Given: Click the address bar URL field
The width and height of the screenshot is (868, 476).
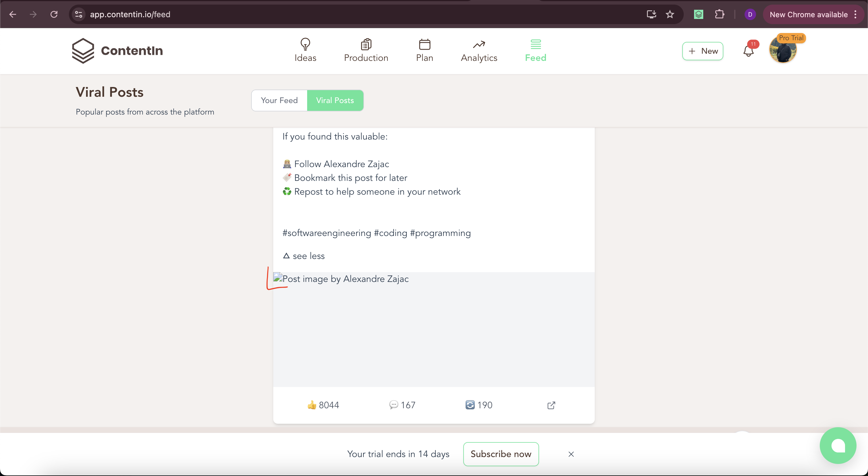Looking at the screenshot, I should click(x=364, y=14).
